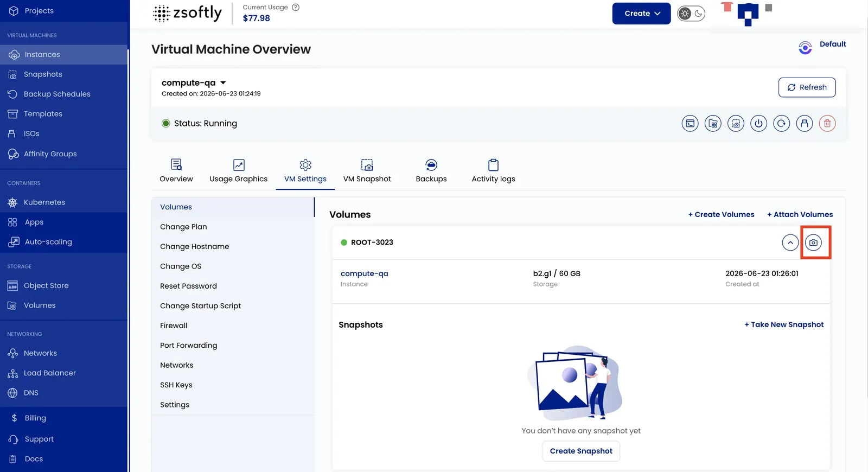The height and width of the screenshot is (472, 868).
Task: Toggle the light/dark theme switch
Action: pyautogui.click(x=691, y=14)
